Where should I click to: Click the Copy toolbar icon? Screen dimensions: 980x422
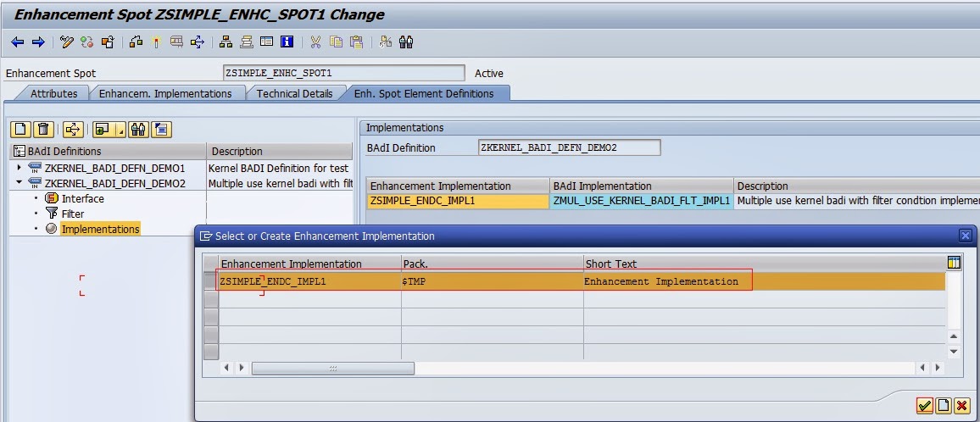point(337,42)
